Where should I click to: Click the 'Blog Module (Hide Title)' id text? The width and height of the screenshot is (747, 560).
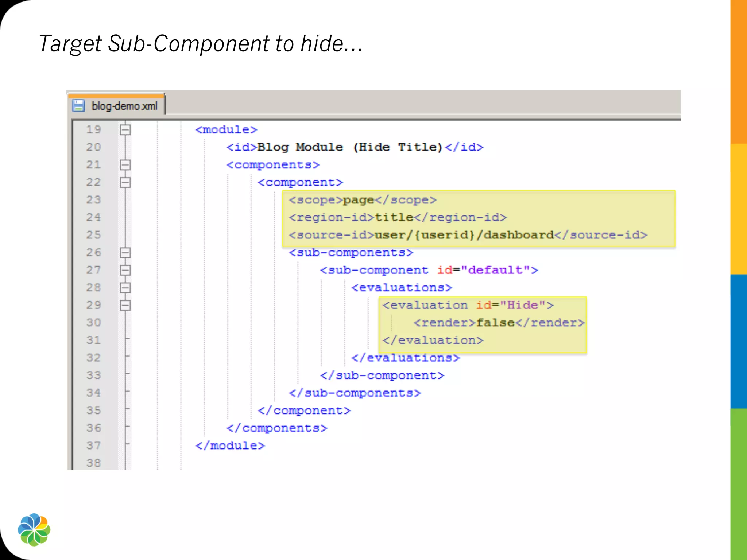point(350,147)
